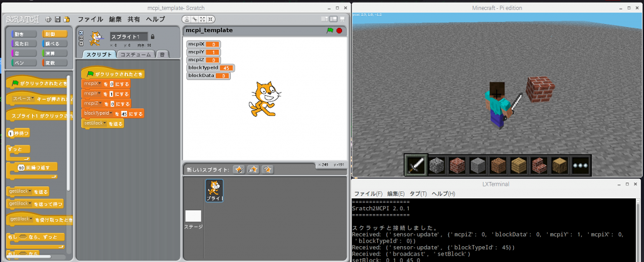Screen dimensions: 644x262
Task: Click the sprite name field スプライト1
Action: (x=128, y=37)
